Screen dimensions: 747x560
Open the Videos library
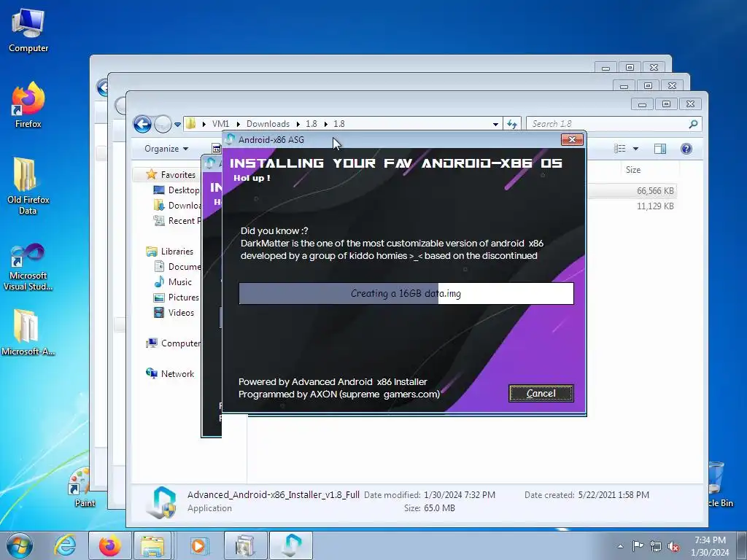tap(181, 312)
